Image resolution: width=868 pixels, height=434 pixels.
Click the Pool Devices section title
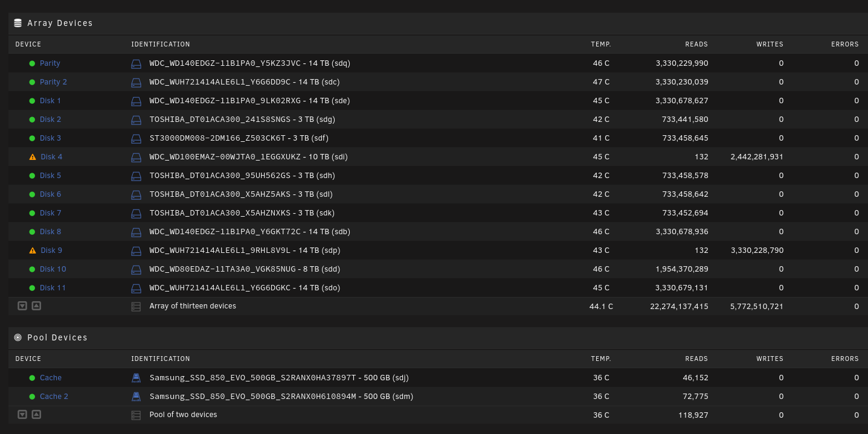[57, 337]
